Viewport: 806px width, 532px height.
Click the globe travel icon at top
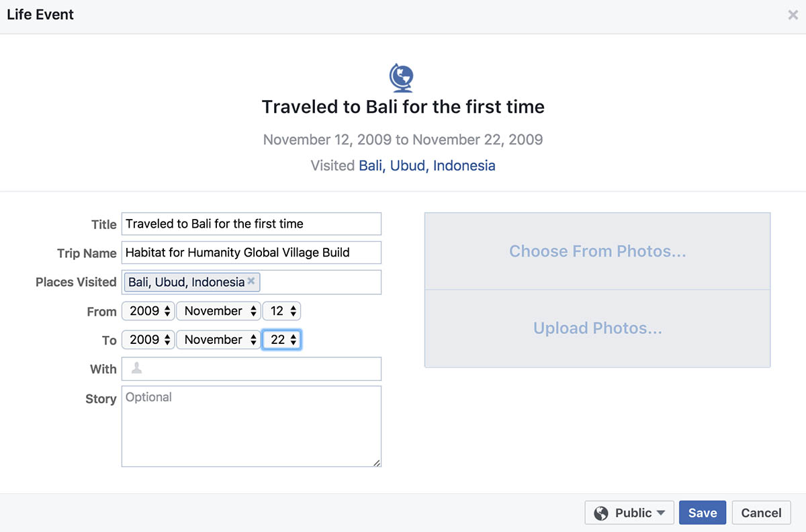402,78
